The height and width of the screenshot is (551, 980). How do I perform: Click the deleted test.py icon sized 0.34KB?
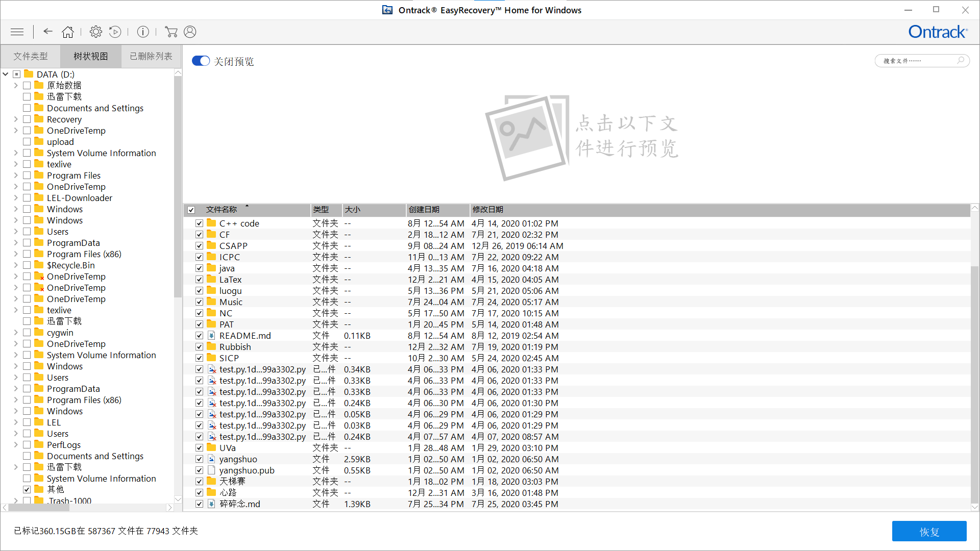coord(212,369)
